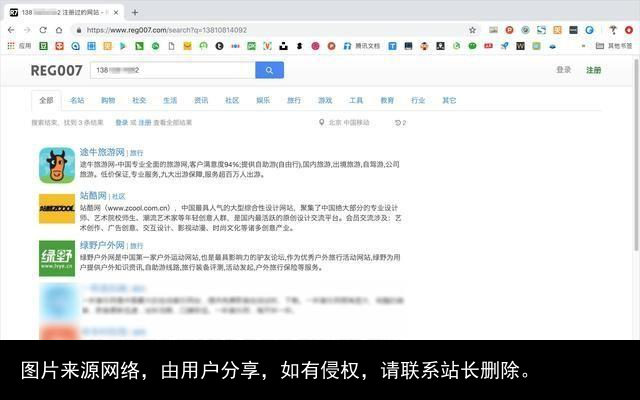The width and height of the screenshot is (640, 400).
Task: Click the location pin beside 北京 中国移动
Action: (322, 122)
